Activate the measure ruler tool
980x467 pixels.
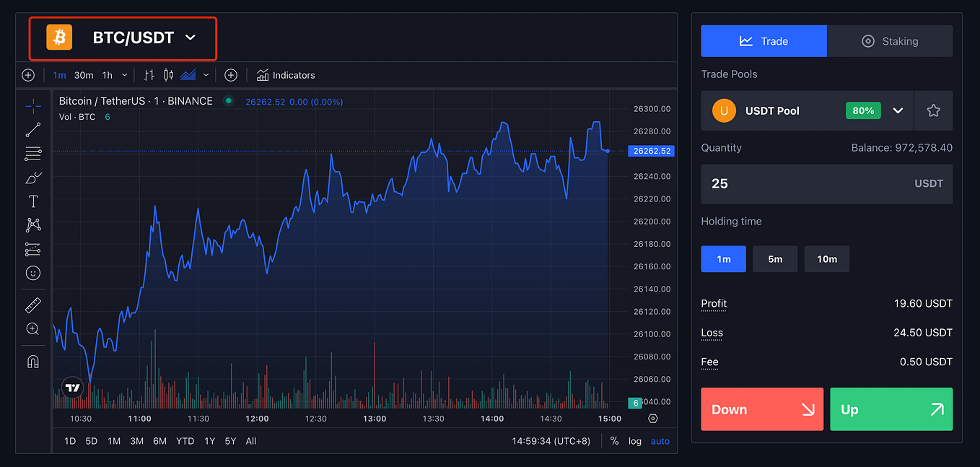pos(33,305)
